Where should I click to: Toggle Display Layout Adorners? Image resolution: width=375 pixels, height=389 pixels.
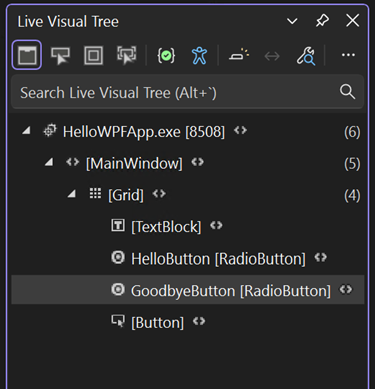[93, 55]
